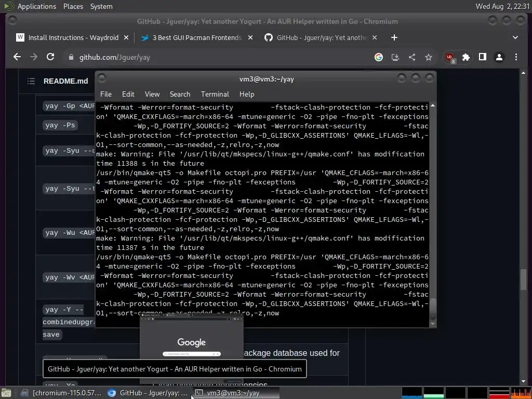The height and width of the screenshot is (399, 532).
Task: Open the Applications menu in top panel
Action: coord(37,6)
